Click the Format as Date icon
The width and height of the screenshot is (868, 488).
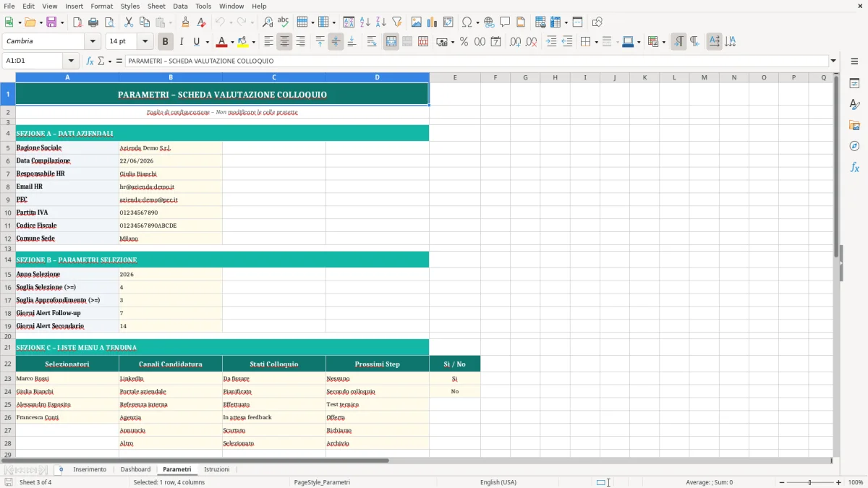(x=495, y=42)
